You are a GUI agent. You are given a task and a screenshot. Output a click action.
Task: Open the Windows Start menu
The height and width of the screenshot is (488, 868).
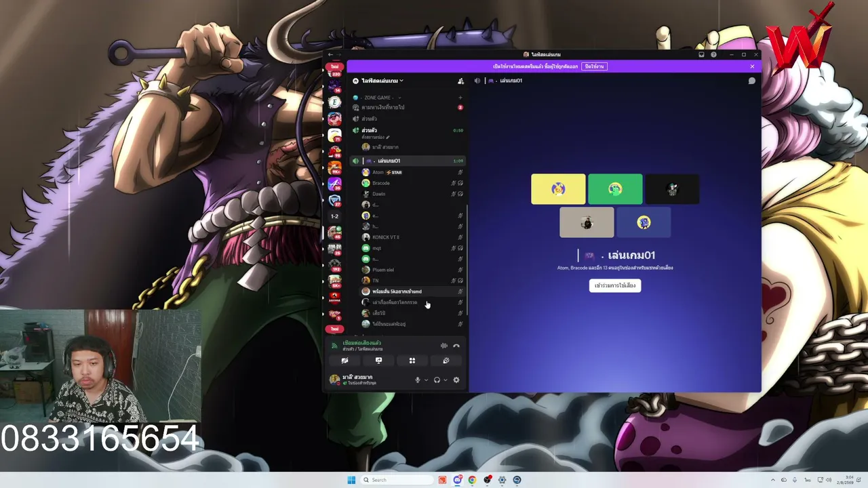click(x=351, y=480)
